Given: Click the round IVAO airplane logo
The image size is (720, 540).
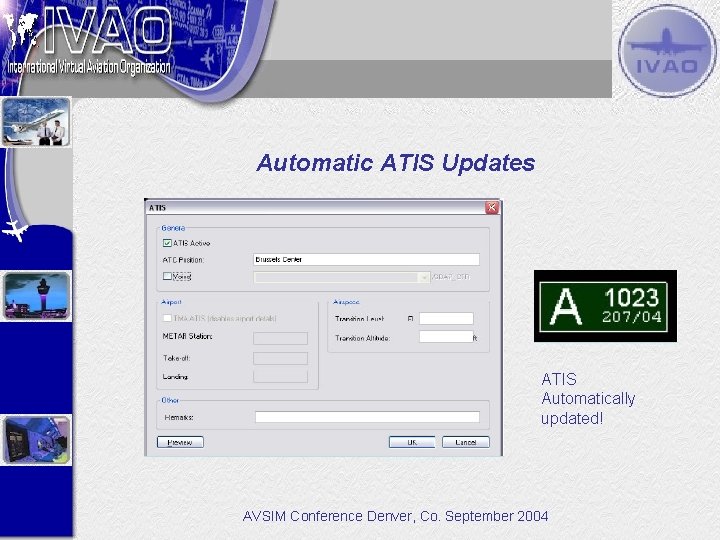Looking at the screenshot, I should pos(667,50).
